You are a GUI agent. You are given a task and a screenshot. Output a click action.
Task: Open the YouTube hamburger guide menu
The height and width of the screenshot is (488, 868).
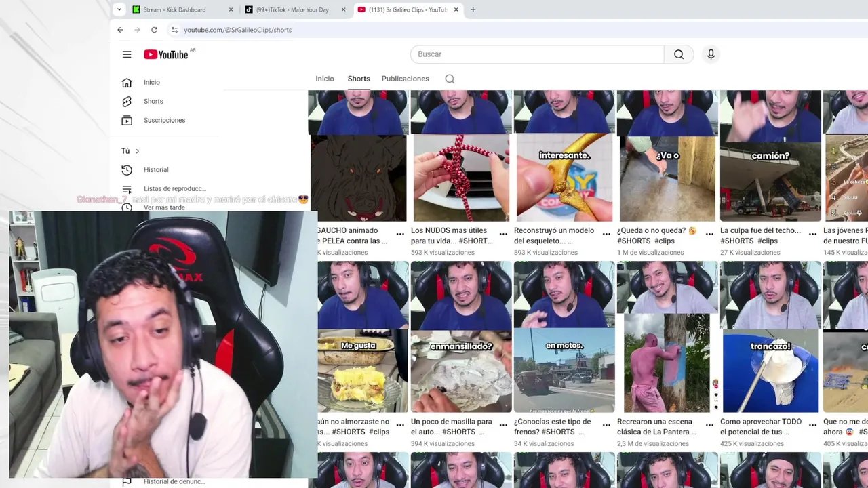127,54
